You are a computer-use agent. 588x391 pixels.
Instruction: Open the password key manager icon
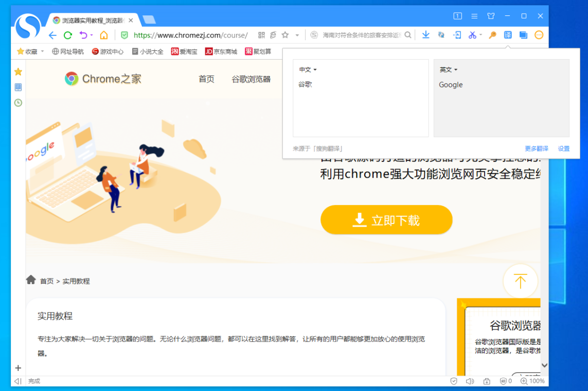pos(493,35)
